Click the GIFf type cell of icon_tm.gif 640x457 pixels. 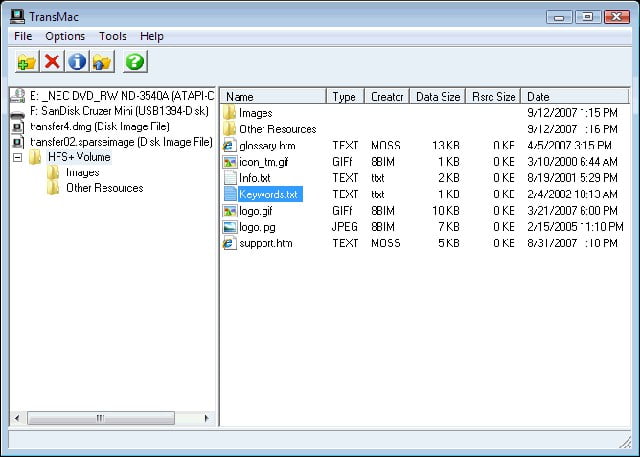click(x=342, y=162)
